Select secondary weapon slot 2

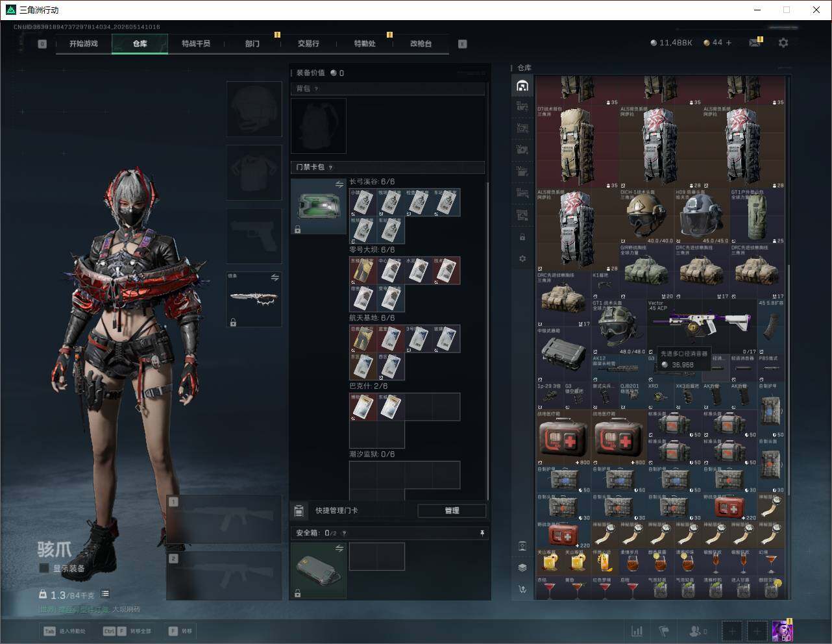point(225,576)
